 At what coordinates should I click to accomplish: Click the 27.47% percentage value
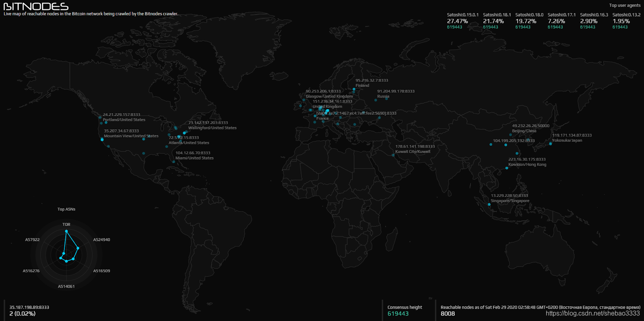457,21
